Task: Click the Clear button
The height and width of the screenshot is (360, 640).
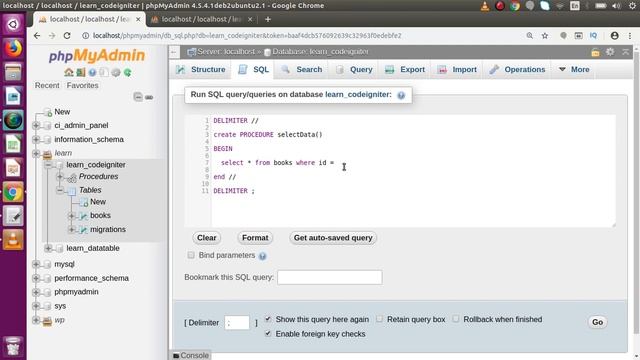Action: tap(207, 238)
